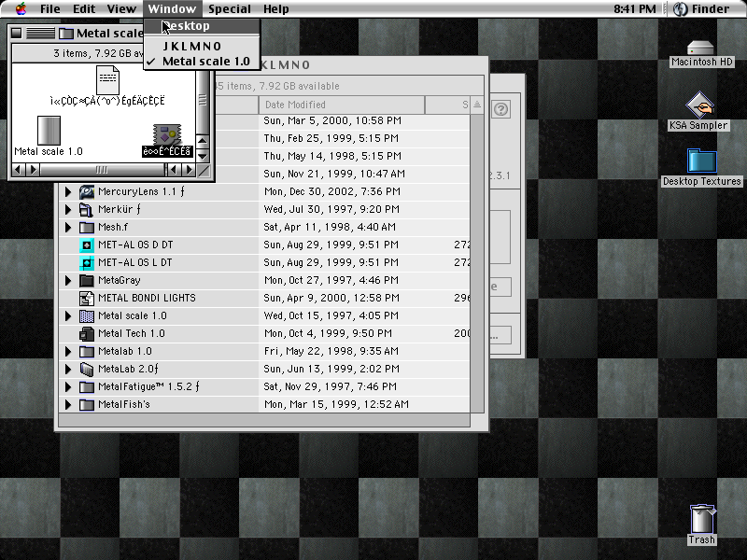Screen dimensions: 747x560
Task: Select the "Mon, Mar 15, 1999, 12:52 AM" date cell
Action: 336,405
